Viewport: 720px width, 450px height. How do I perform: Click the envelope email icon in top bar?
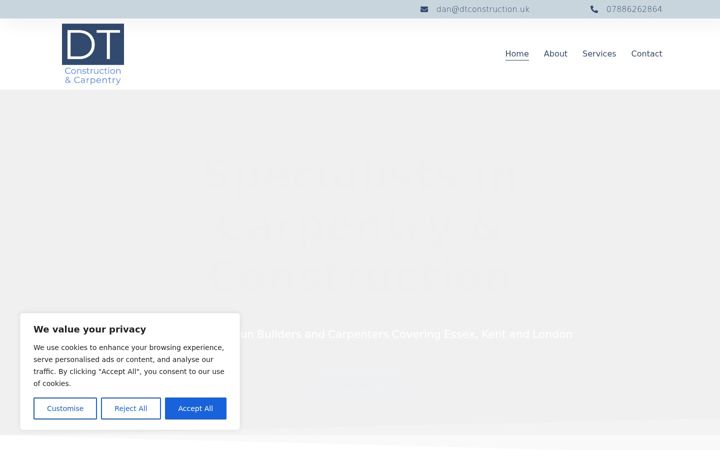(424, 9)
